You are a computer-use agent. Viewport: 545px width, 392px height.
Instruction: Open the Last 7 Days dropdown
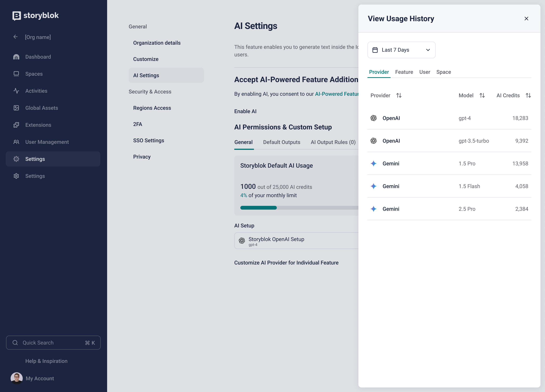[401, 50]
